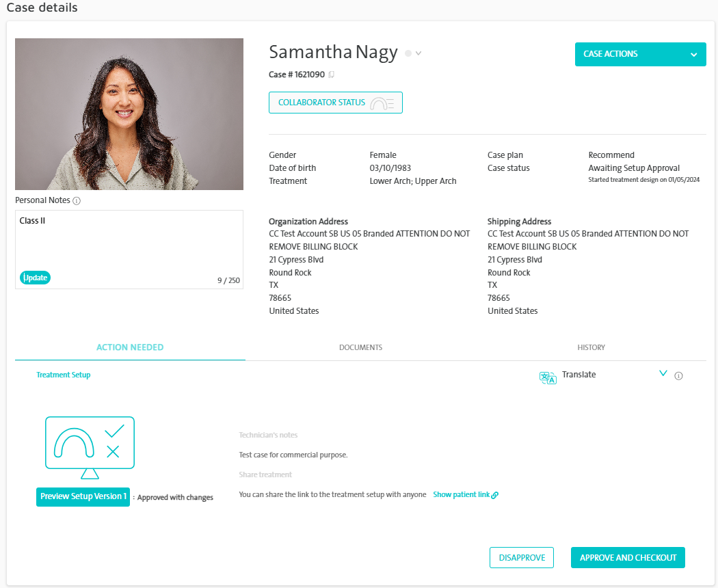Click the patient profile photo
Image resolution: width=718 pixels, height=588 pixels.
[129, 114]
